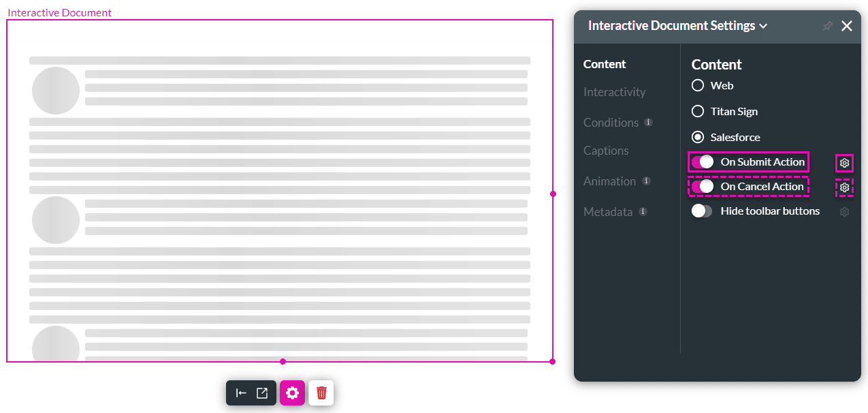The height and width of the screenshot is (413, 868).
Task: Open the Interactivity section
Action: pyautogui.click(x=614, y=91)
